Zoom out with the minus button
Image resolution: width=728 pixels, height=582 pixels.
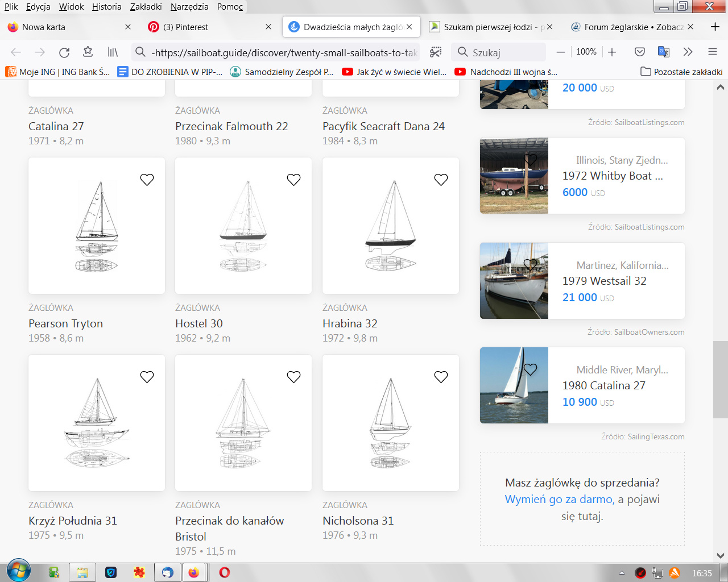(x=561, y=52)
